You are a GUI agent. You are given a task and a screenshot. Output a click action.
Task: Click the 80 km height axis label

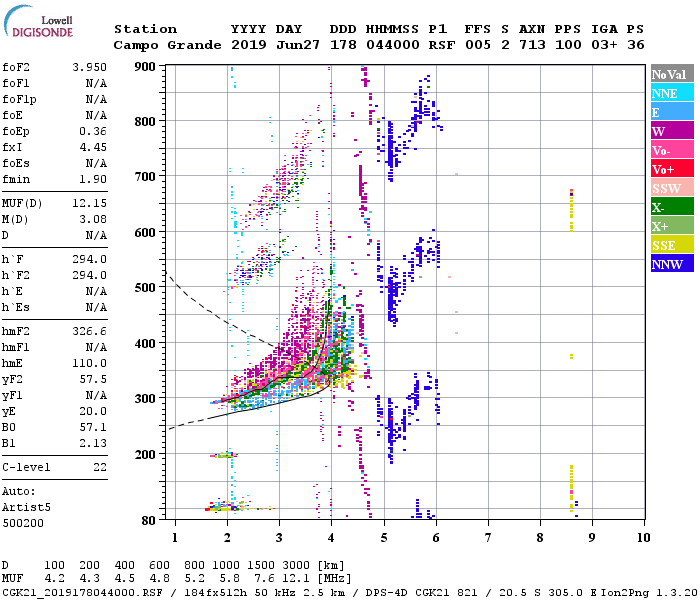click(148, 521)
